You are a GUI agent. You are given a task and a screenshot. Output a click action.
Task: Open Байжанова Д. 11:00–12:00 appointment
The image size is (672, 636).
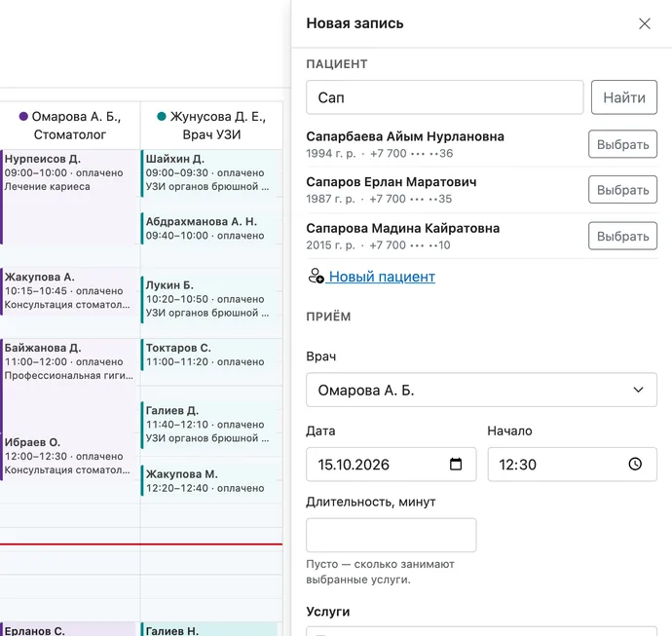click(69, 386)
